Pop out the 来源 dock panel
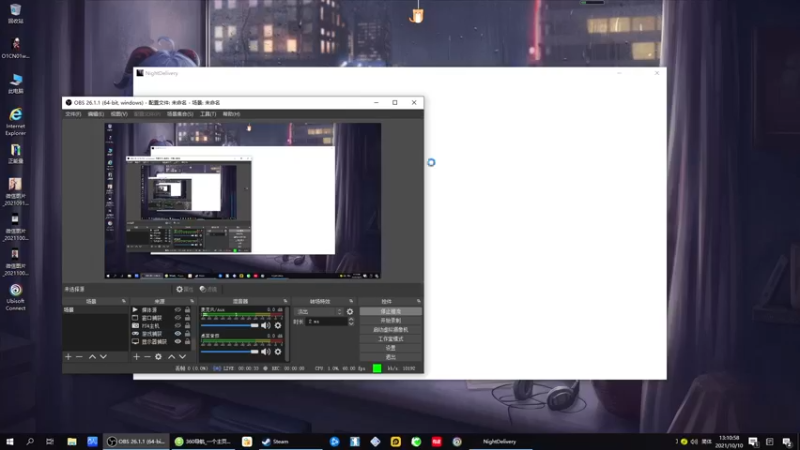800x450 pixels. (x=192, y=302)
